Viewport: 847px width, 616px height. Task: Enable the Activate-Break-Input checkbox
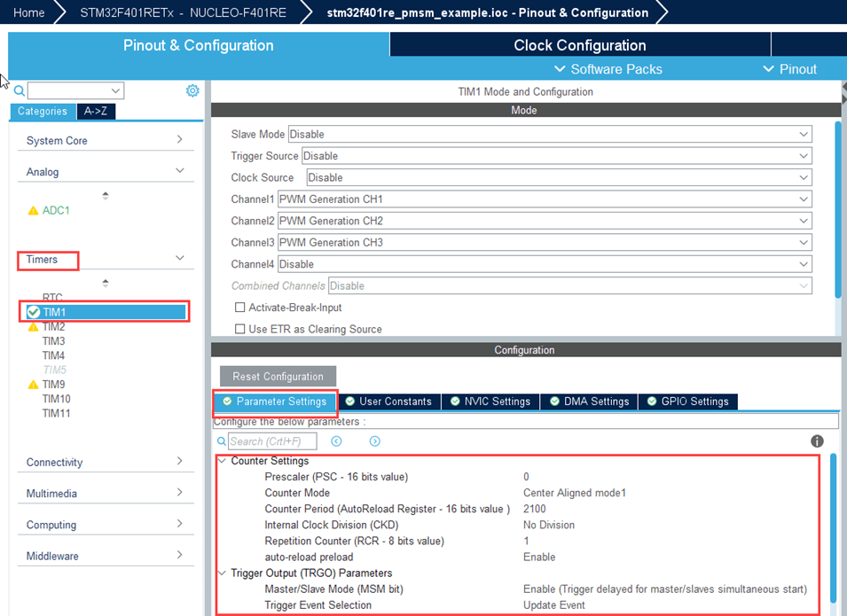[x=239, y=308]
